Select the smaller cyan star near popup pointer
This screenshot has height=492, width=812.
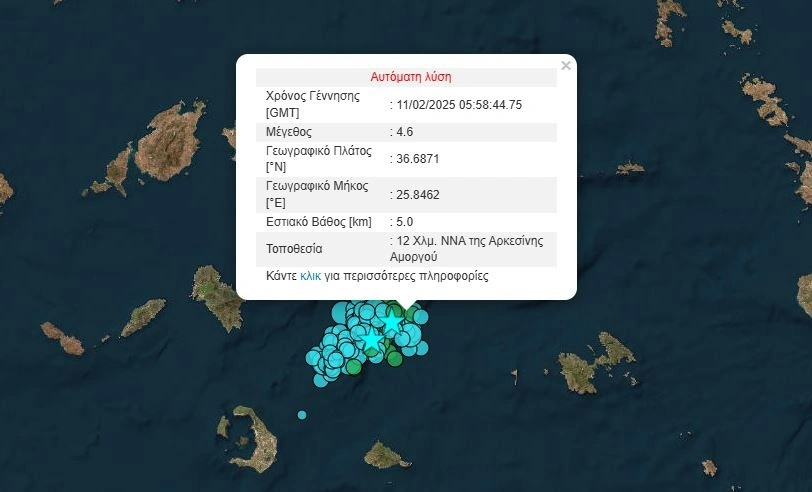click(393, 323)
